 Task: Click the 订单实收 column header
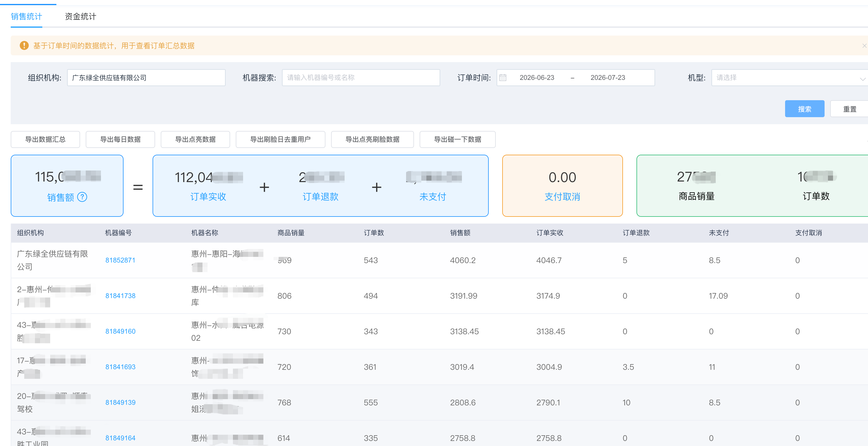550,233
